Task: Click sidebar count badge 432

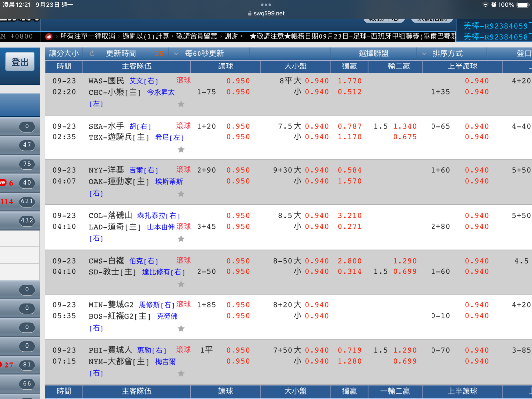Action: click(x=27, y=220)
